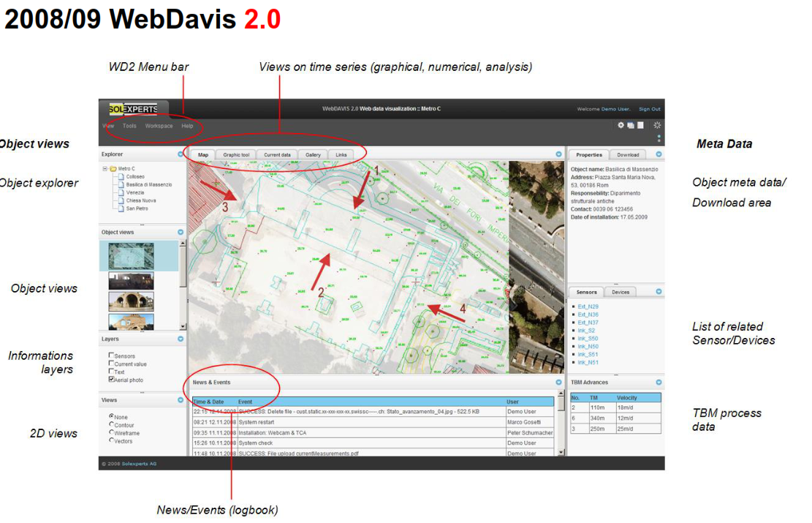Screen dimensions: 812x523
Task: Click the overlapping windows icon in toolbar
Action: 631,125
